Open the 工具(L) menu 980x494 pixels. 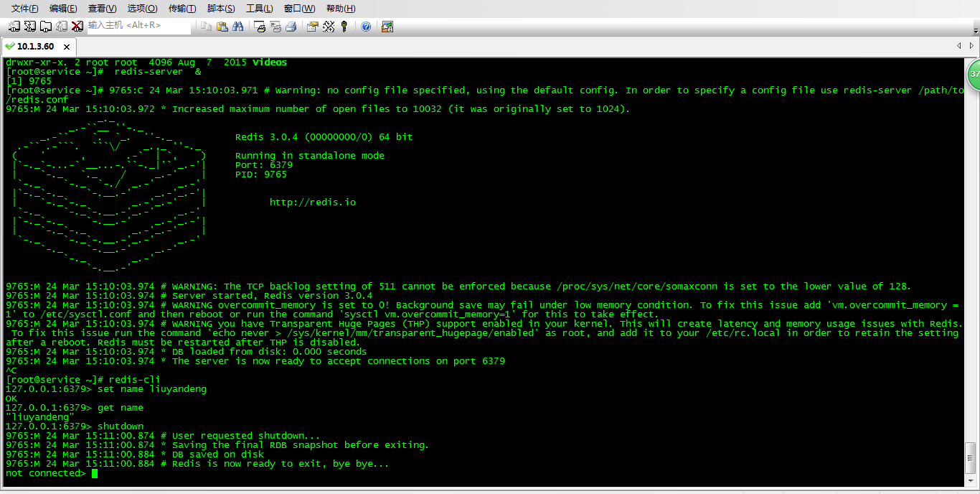coord(259,9)
